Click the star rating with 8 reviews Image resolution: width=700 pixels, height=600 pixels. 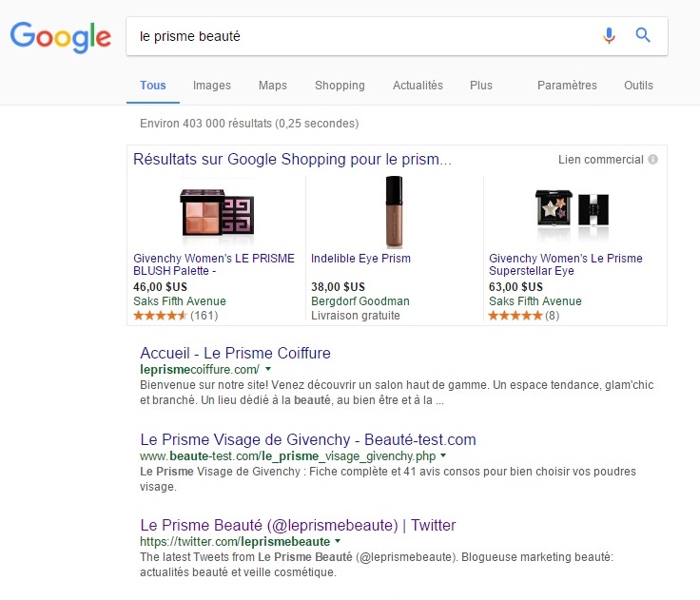tap(524, 316)
